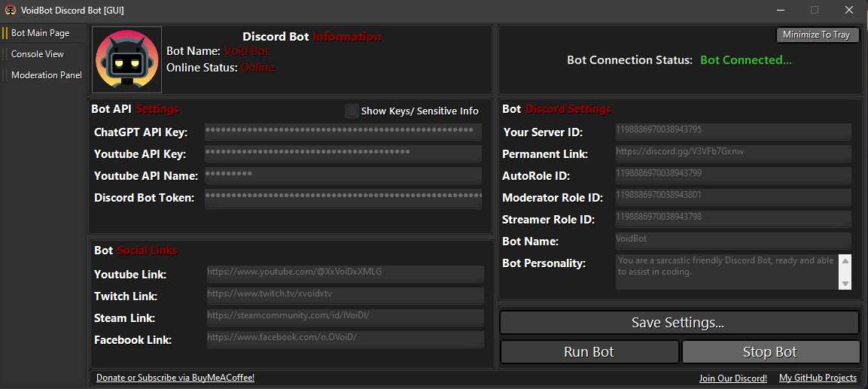The image size is (868, 389).
Task: Click the 'Moderator Role ID:' label
Action: tap(553, 198)
